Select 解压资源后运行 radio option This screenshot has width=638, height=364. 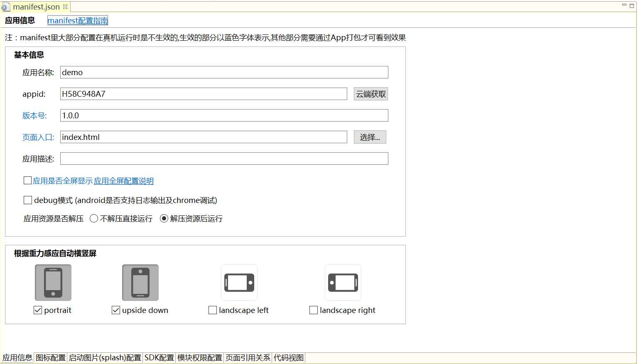164,218
